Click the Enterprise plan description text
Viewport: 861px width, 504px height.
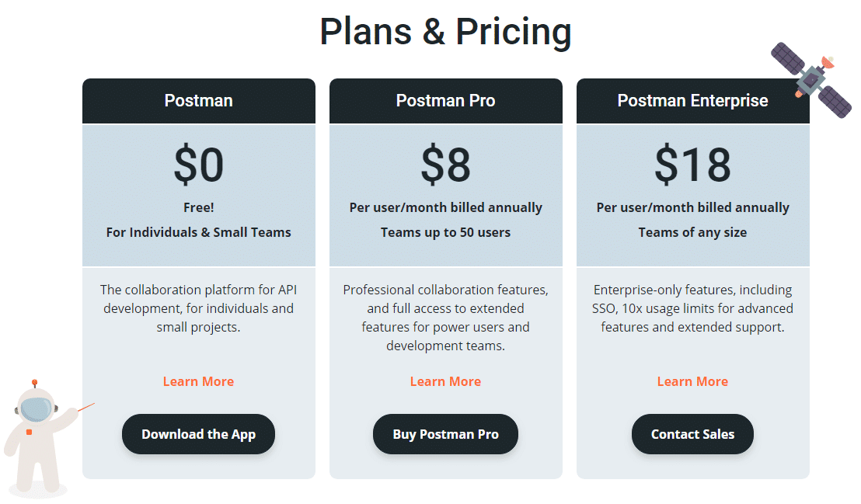(x=692, y=308)
